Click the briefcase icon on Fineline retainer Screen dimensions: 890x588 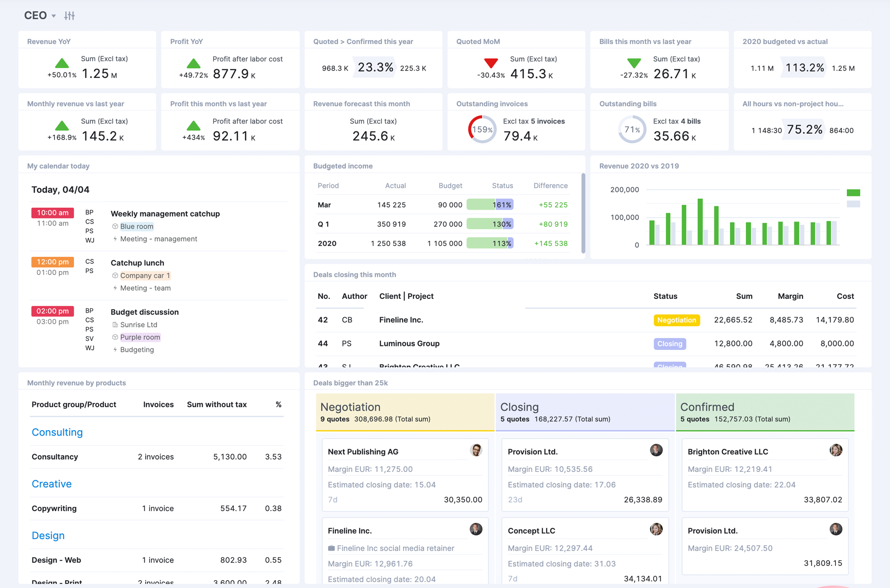click(331, 548)
